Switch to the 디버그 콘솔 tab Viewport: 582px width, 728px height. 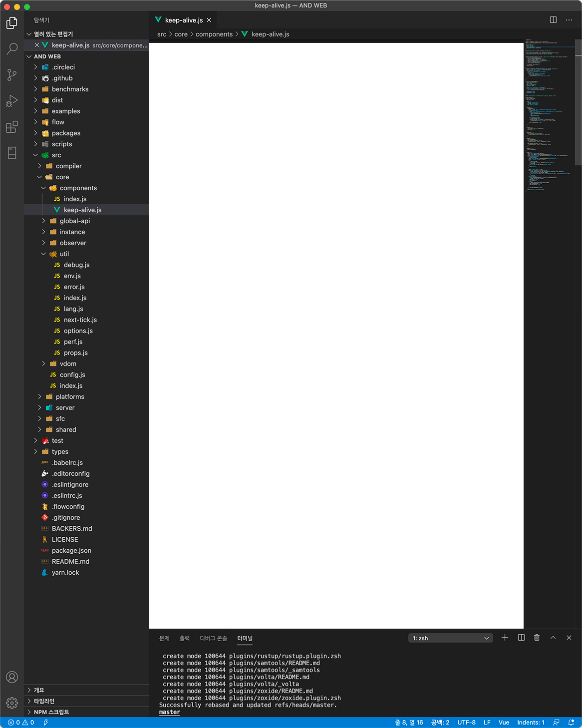213,638
